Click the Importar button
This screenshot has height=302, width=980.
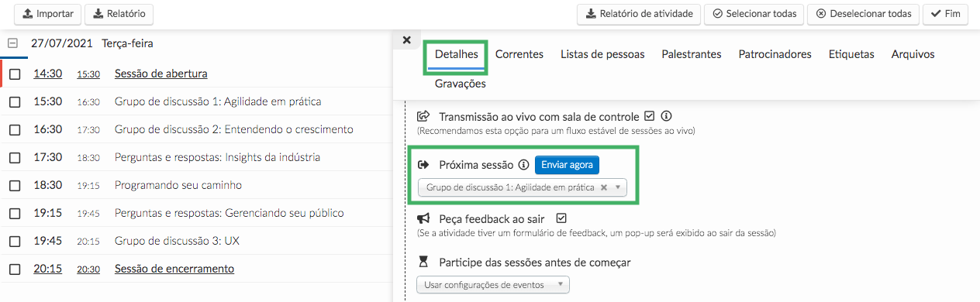pos(47,14)
